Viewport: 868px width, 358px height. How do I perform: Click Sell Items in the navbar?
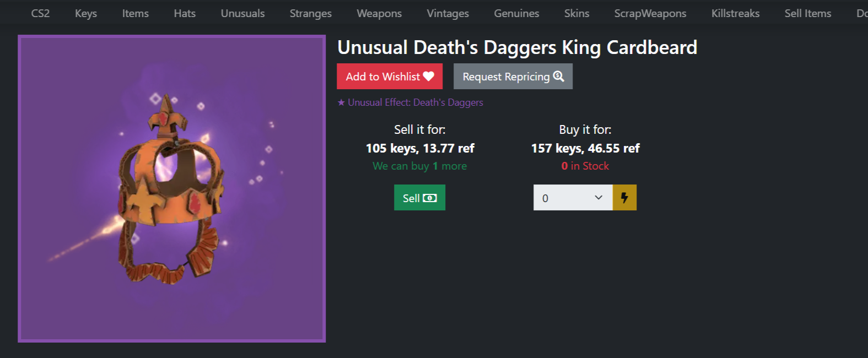coord(808,13)
